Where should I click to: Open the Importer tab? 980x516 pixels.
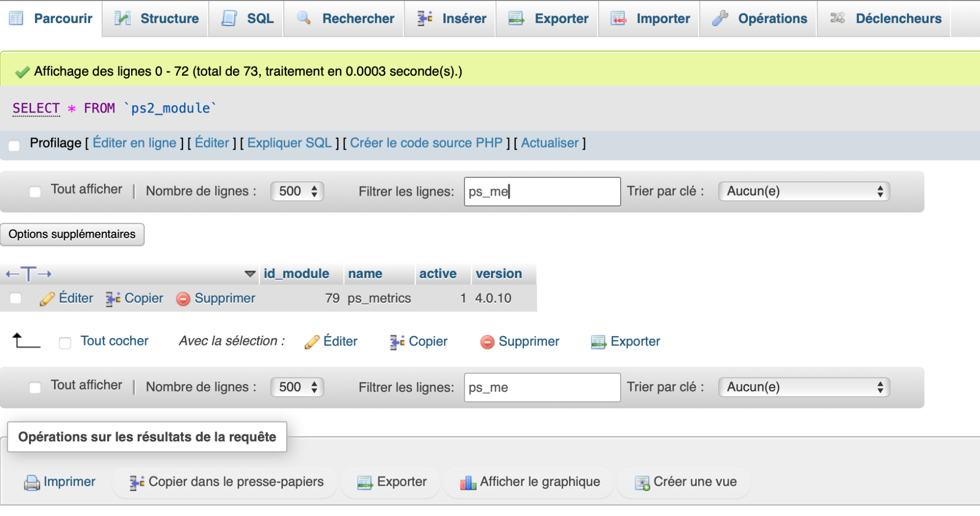[x=649, y=18]
